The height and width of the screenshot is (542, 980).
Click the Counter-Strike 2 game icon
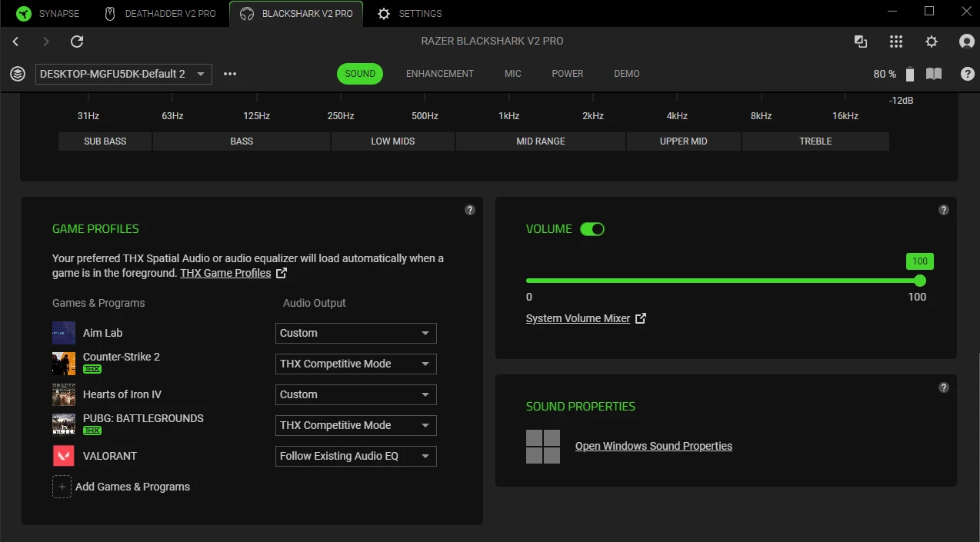[64, 364]
